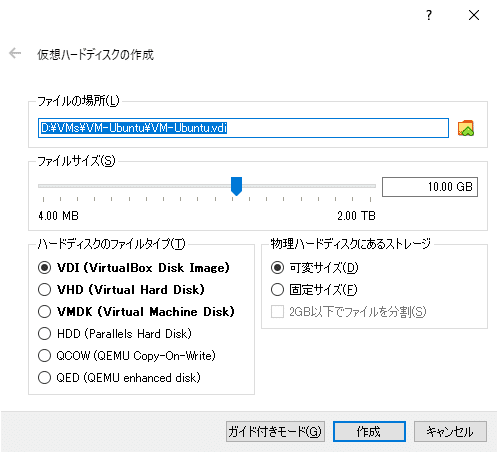Click the ハードディスクのファイルタイプ(T) group label
The width and height of the screenshot is (498, 453).
111,244
